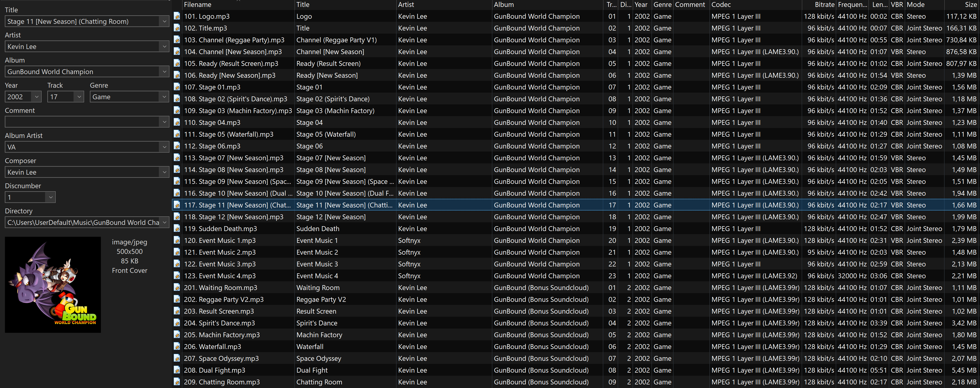The image size is (980, 388).
Task: Click file icon of 104. Channel [New Season].mp3
Action: [x=177, y=51]
